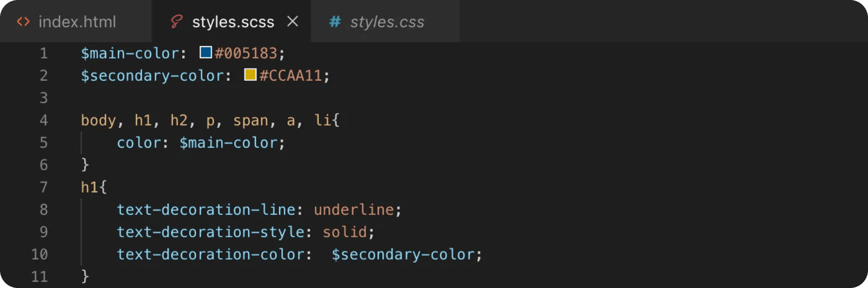Click the solid value on line 9

344,232
